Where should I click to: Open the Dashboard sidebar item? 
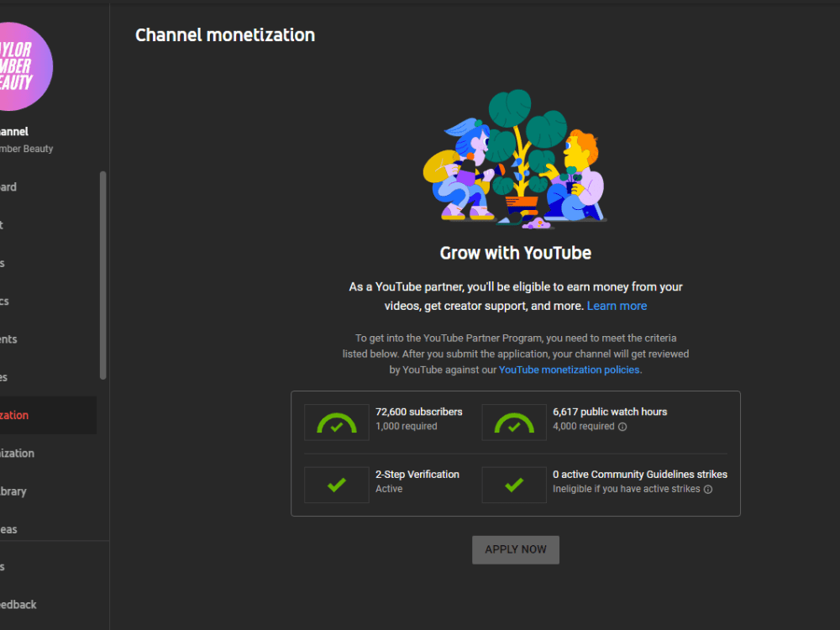48,187
